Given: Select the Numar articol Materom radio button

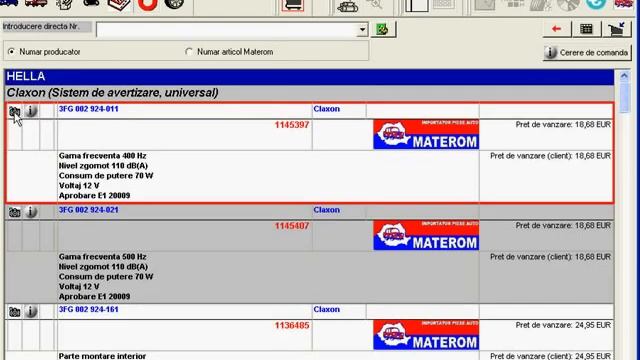Looking at the screenshot, I should tap(189, 52).
